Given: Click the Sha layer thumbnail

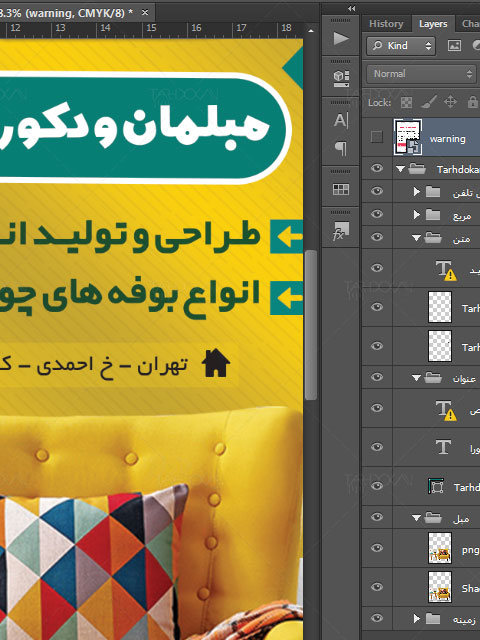Looking at the screenshot, I should tap(440, 587).
